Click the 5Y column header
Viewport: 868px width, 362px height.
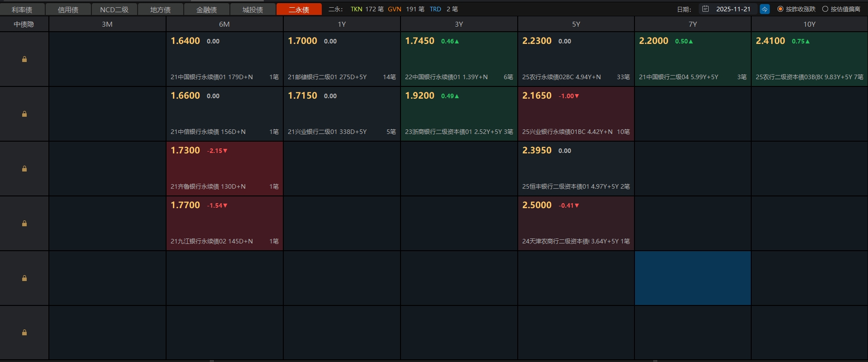coord(576,24)
